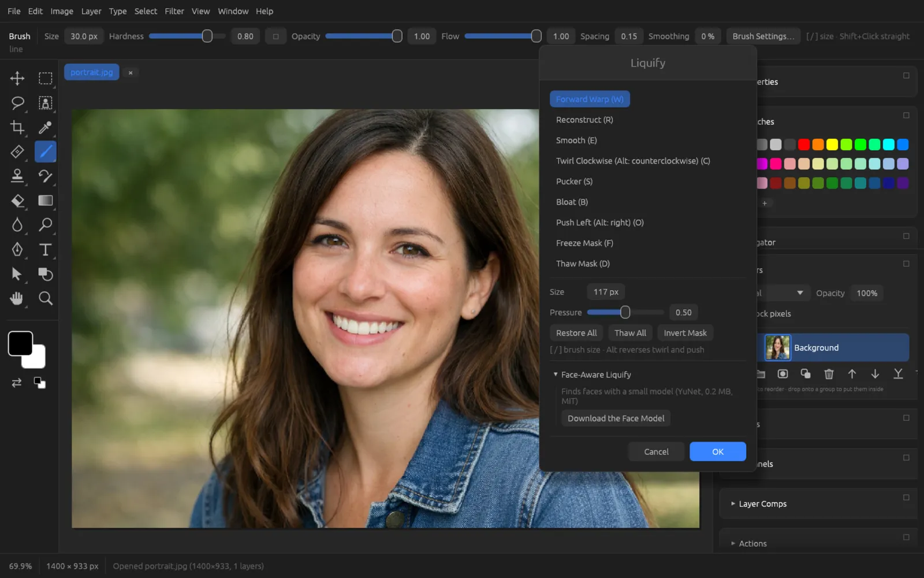Select the Eraser tool
The height and width of the screenshot is (578, 924).
(17, 201)
